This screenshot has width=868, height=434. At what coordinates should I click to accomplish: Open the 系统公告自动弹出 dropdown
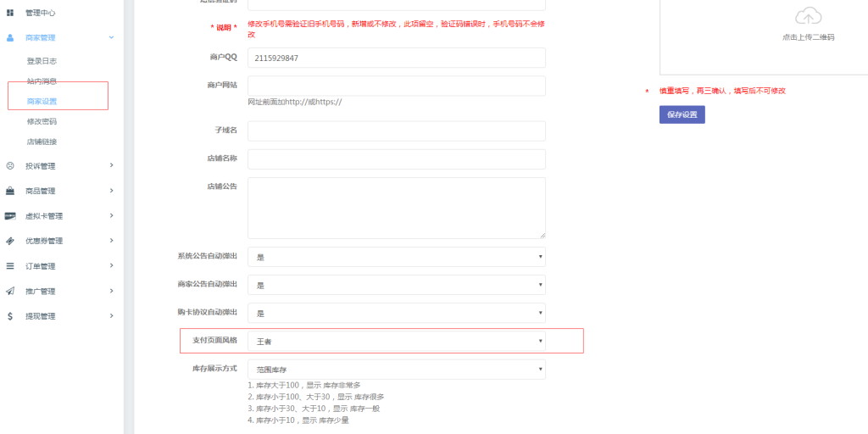tap(396, 257)
